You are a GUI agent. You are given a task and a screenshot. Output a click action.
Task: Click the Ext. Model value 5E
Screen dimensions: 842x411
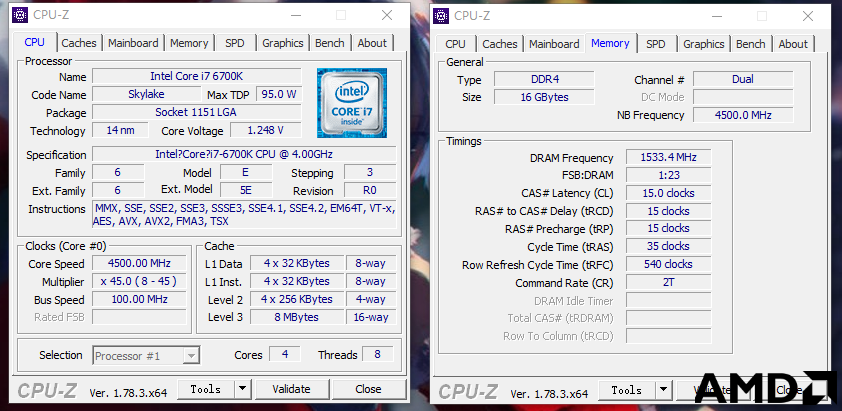click(246, 190)
